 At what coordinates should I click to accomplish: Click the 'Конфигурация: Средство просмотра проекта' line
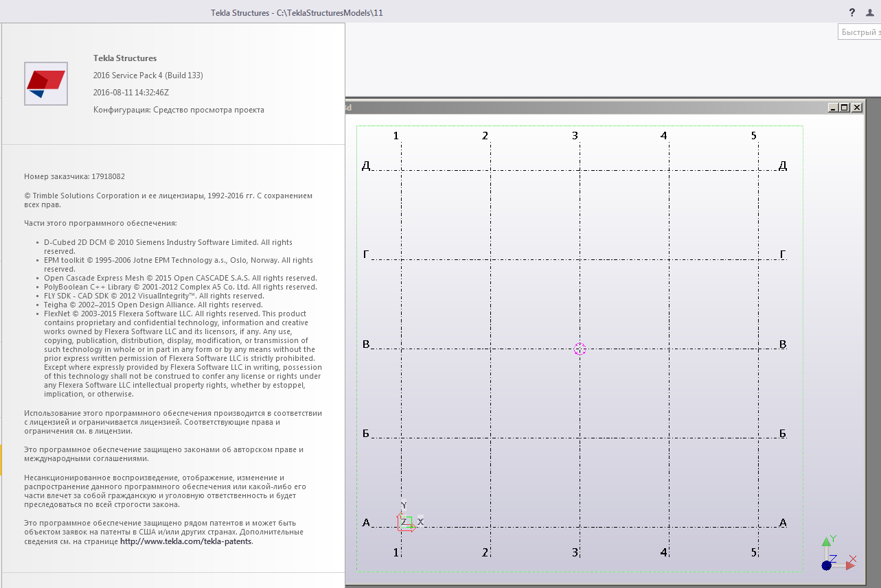tap(179, 110)
